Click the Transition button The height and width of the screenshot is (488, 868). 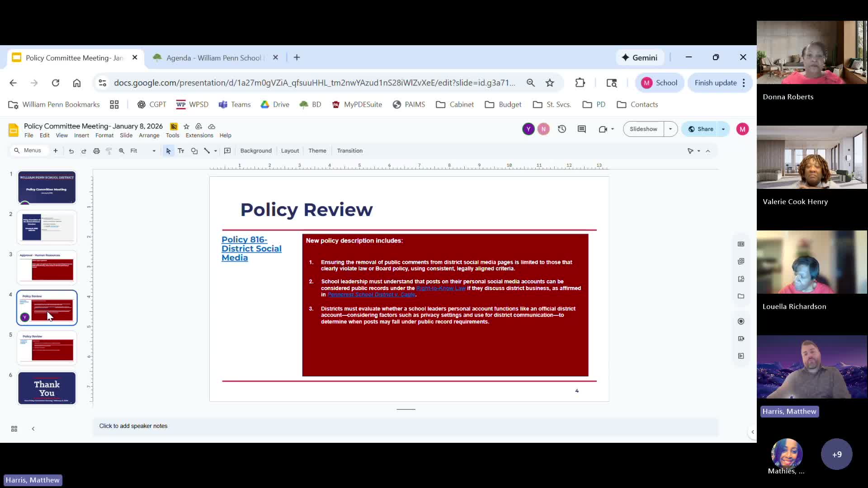pyautogui.click(x=349, y=151)
